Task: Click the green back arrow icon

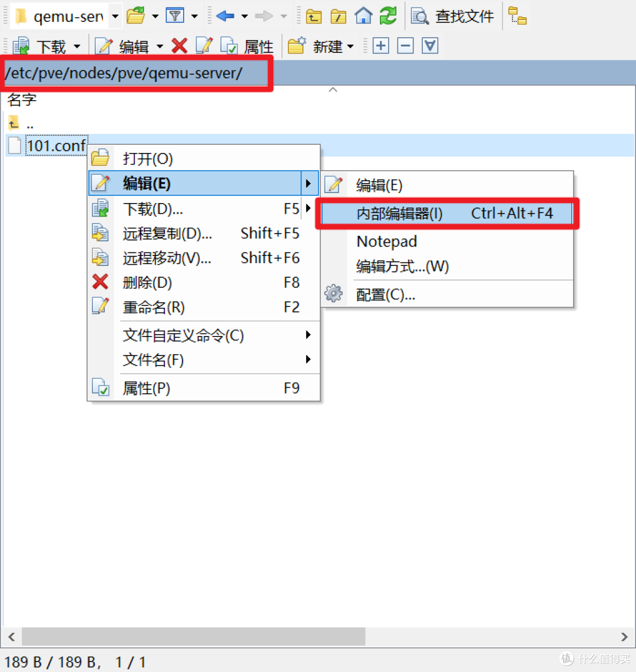Action: (x=224, y=16)
